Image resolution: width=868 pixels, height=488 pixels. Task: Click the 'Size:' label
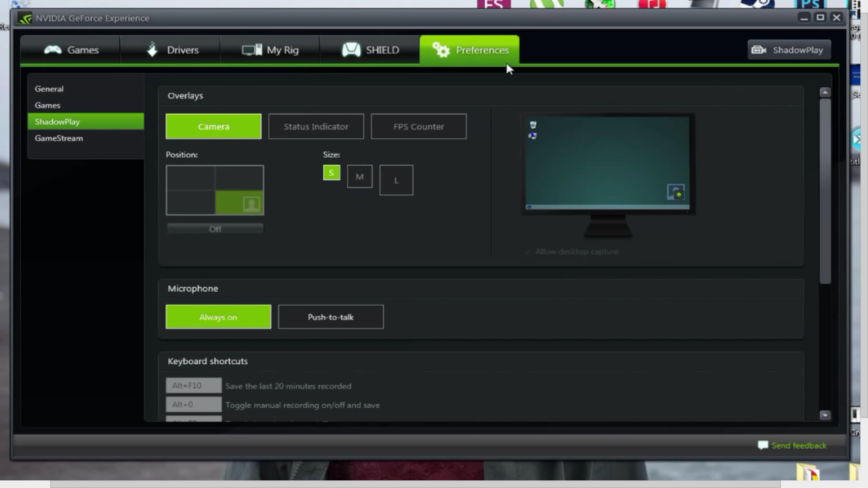[331, 154]
